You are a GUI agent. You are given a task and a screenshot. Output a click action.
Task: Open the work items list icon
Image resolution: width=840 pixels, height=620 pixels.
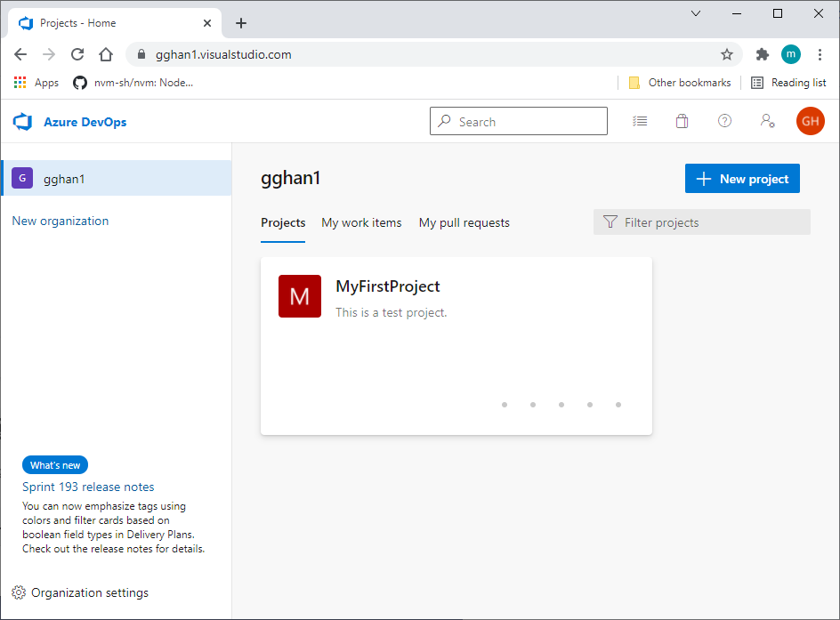pyautogui.click(x=640, y=122)
